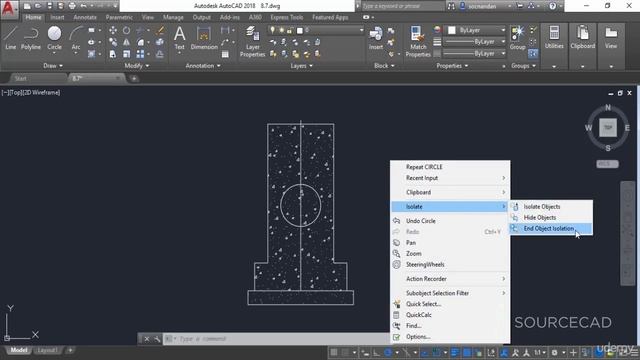Select the Polyline tool
The height and width of the screenshot is (360, 640).
click(31, 38)
